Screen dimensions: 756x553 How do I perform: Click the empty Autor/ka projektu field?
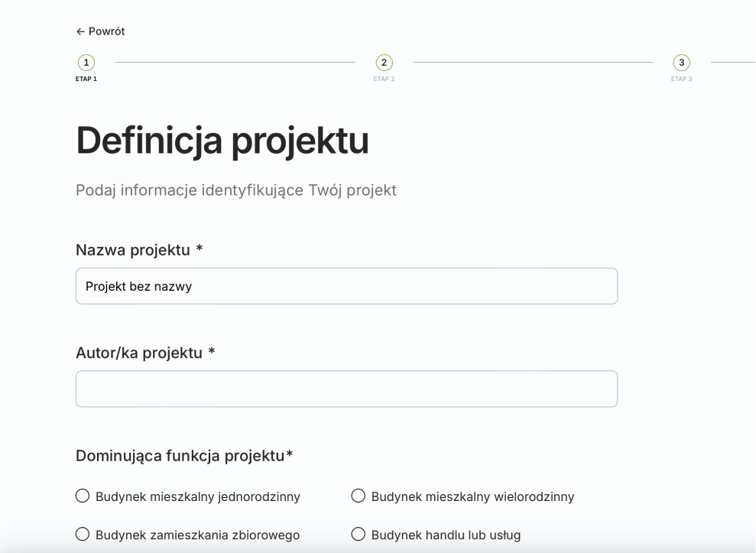coord(346,389)
